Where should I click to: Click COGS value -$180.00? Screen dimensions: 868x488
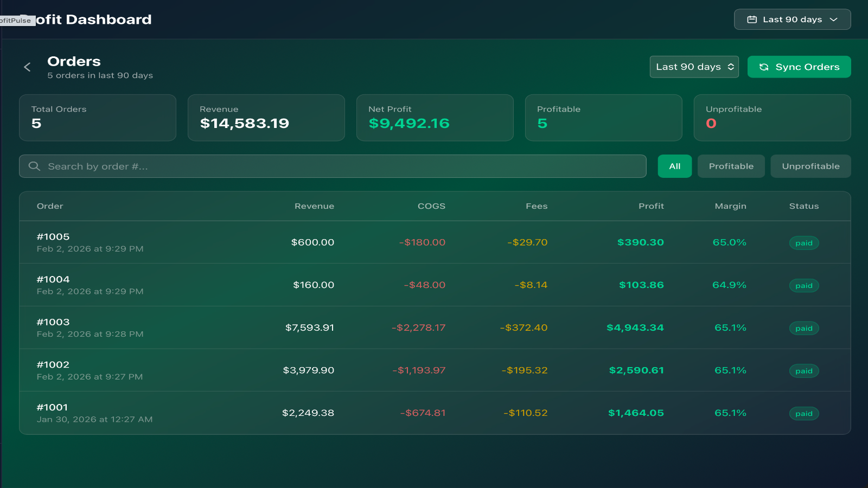click(x=422, y=242)
